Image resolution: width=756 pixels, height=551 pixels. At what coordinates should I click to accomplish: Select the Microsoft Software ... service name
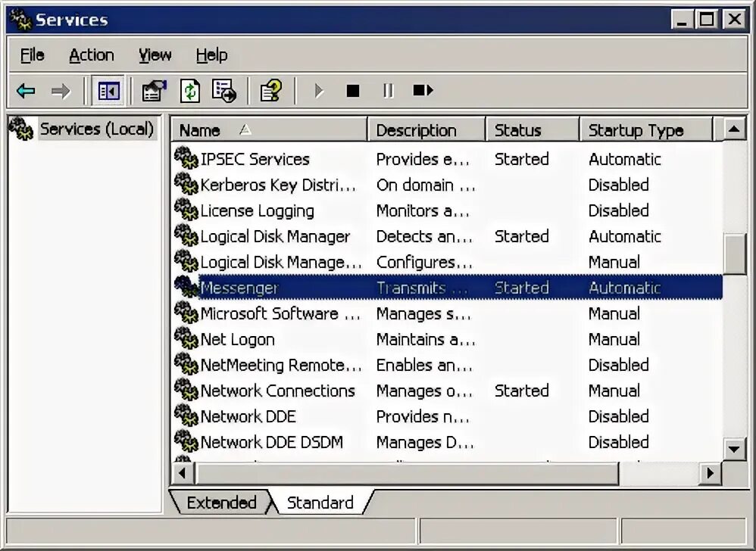pos(280,313)
